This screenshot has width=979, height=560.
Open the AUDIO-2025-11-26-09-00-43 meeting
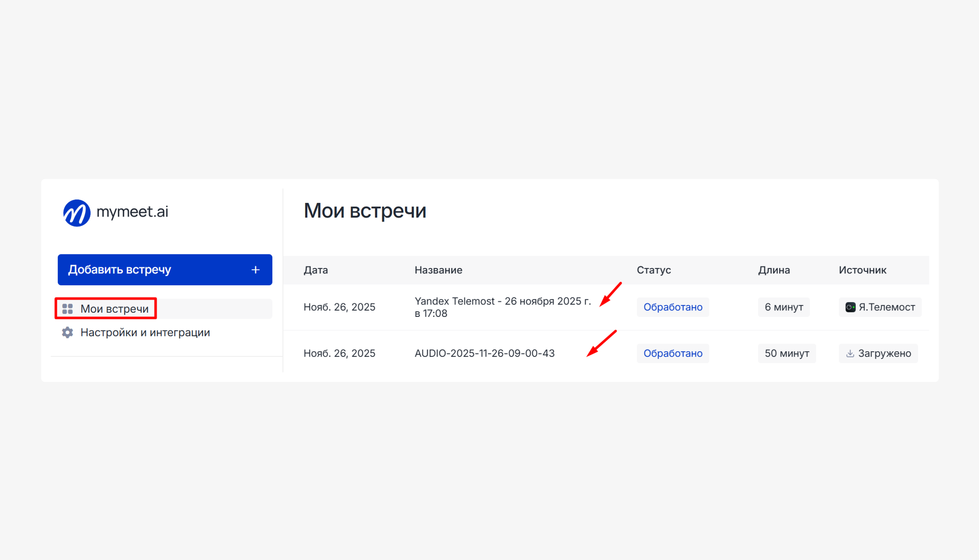click(x=484, y=353)
